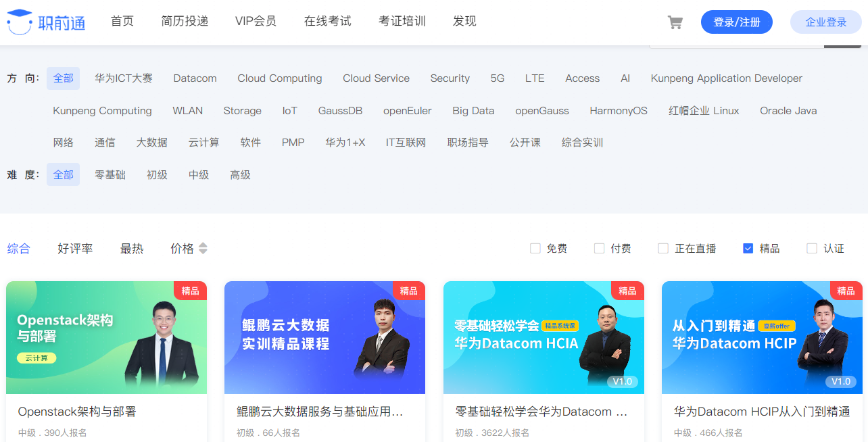Filter direction by Big Data

click(473, 111)
